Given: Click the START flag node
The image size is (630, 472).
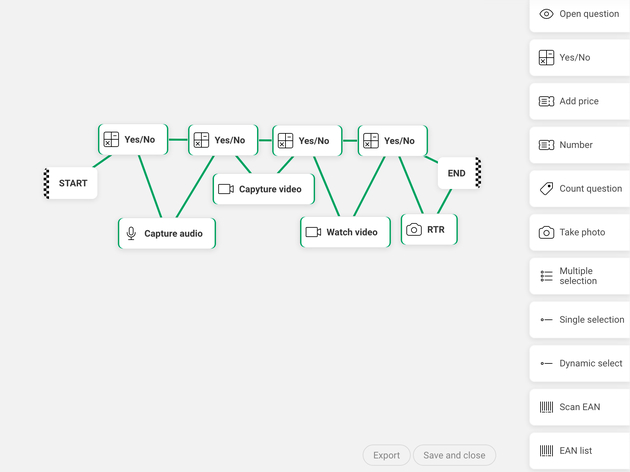Looking at the screenshot, I should [72, 183].
